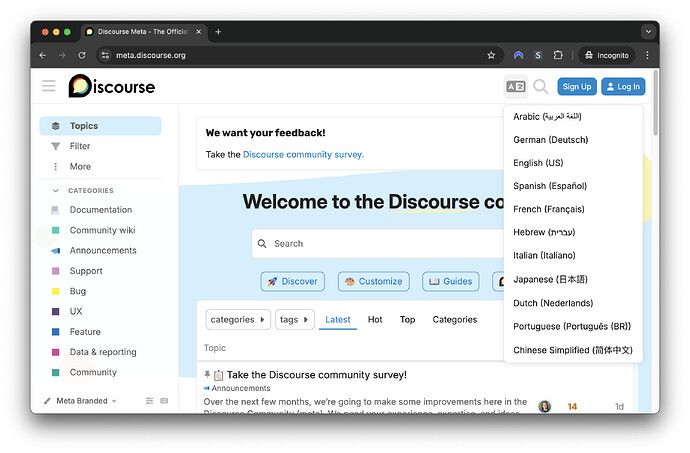Viewport: 690px width, 453px height.
Task: Reload the page in browser
Action: 82,55
